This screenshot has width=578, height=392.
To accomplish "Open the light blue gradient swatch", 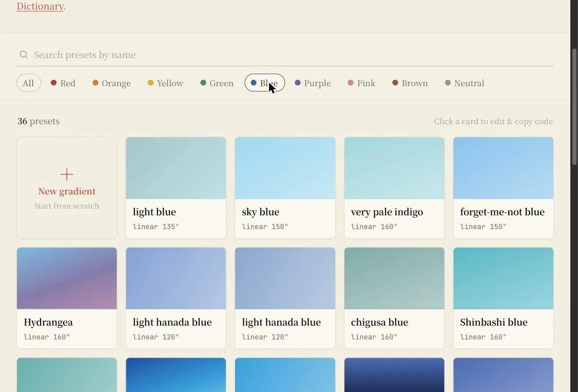I will click(176, 168).
